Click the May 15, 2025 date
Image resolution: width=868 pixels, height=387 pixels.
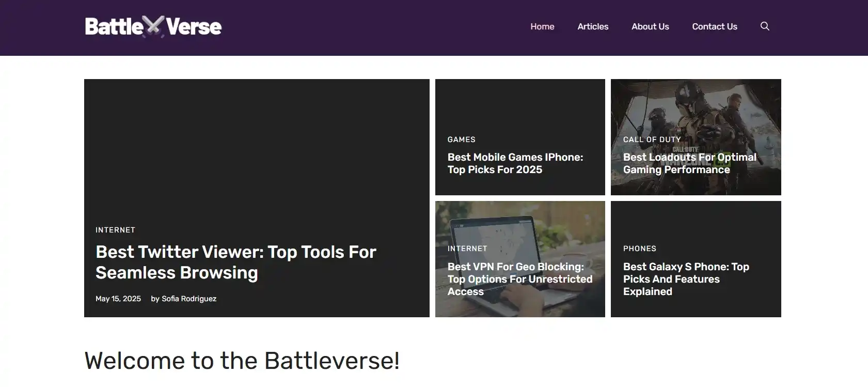click(118, 299)
